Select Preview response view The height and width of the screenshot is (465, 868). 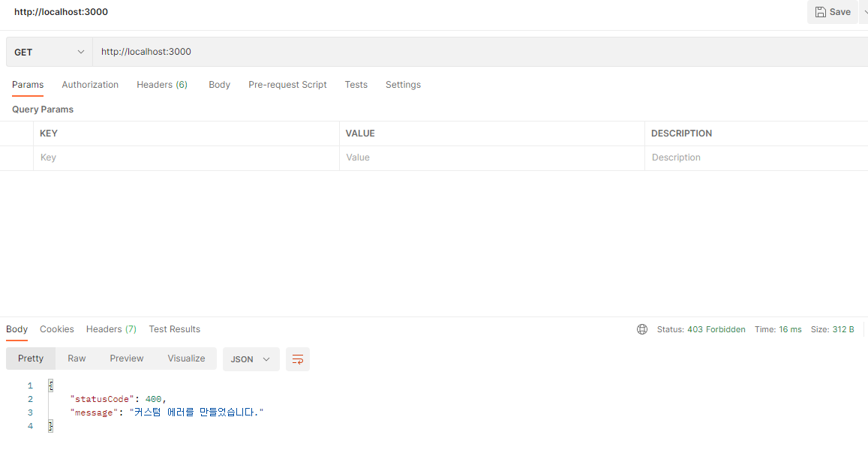click(126, 358)
